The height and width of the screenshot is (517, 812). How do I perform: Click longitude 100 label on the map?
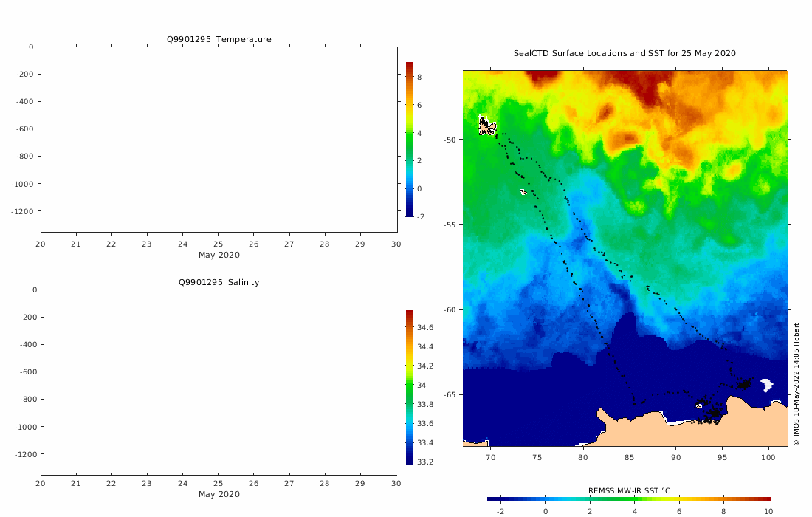tap(768, 457)
